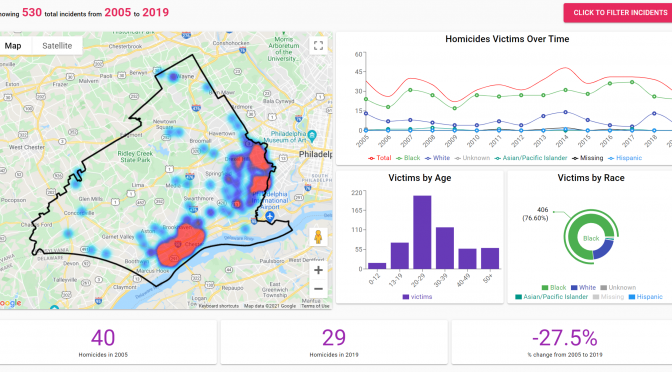Image resolution: width=672 pixels, height=372 pixels.
Task: Toggle Black series in line chart legend
Action: (x=408, y=158)
